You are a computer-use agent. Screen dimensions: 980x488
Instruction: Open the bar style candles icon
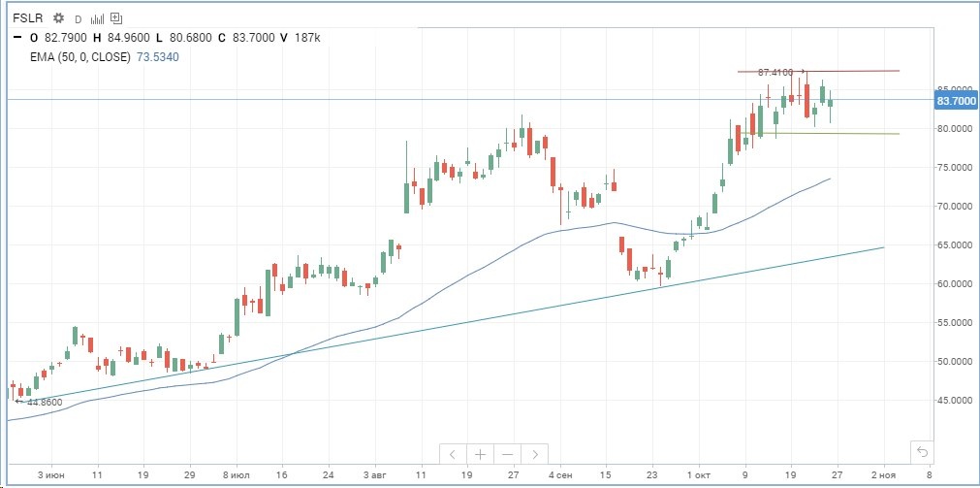coord(97,18)
